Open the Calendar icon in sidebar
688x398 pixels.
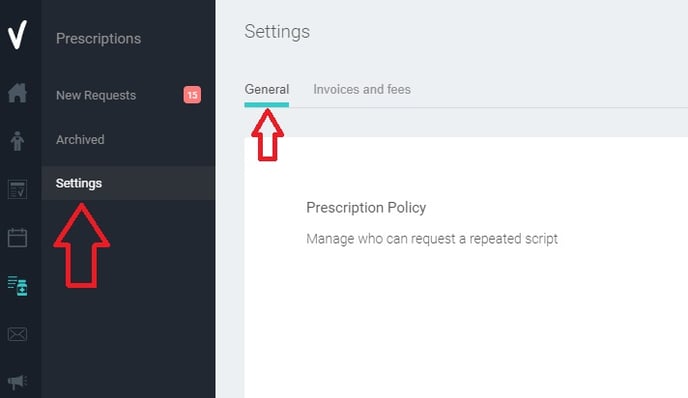point(17,237)
